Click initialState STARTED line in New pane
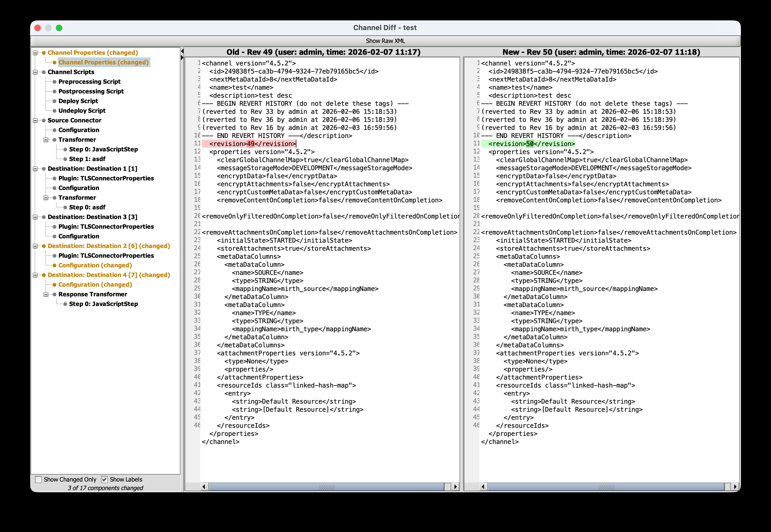The width and height of the screenshot is (771, 532). 563,240
